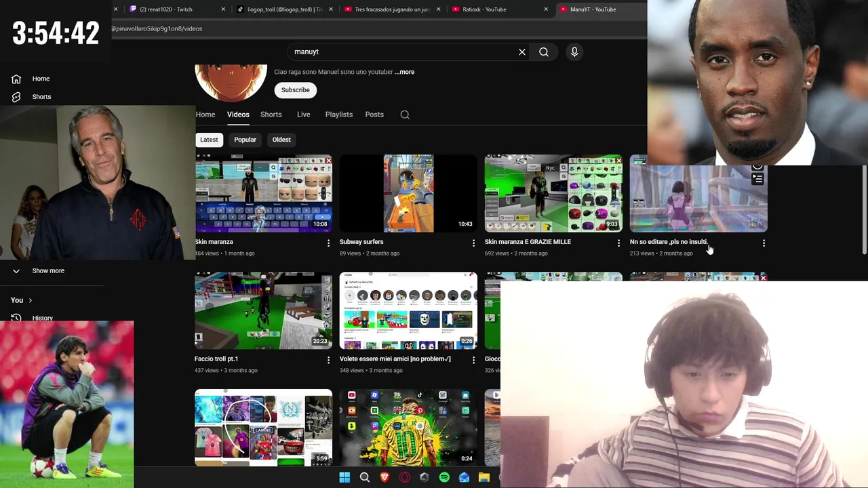This screenshot has height=488, width=868.
Task: Open the Home item in the sidebar
Action: [41, 79]
